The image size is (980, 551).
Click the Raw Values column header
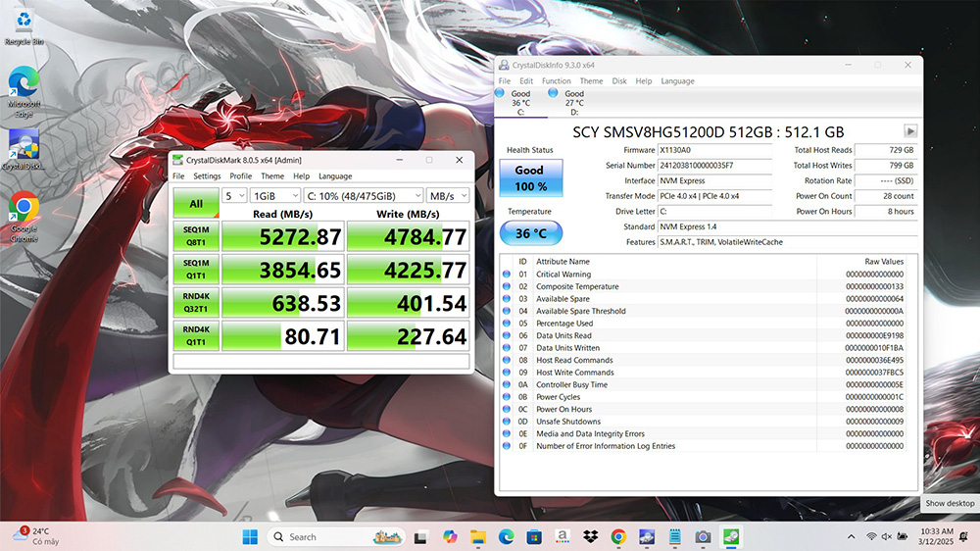click(884, 262)
